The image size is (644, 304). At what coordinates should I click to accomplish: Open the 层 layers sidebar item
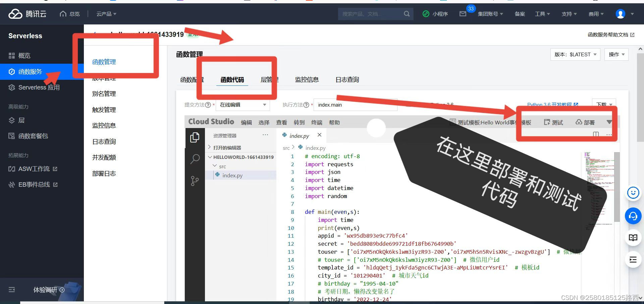(x=21, y=120)
